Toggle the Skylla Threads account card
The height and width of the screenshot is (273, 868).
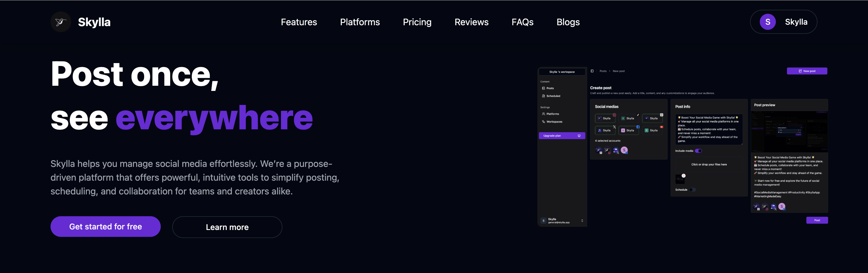coord(652,118)
